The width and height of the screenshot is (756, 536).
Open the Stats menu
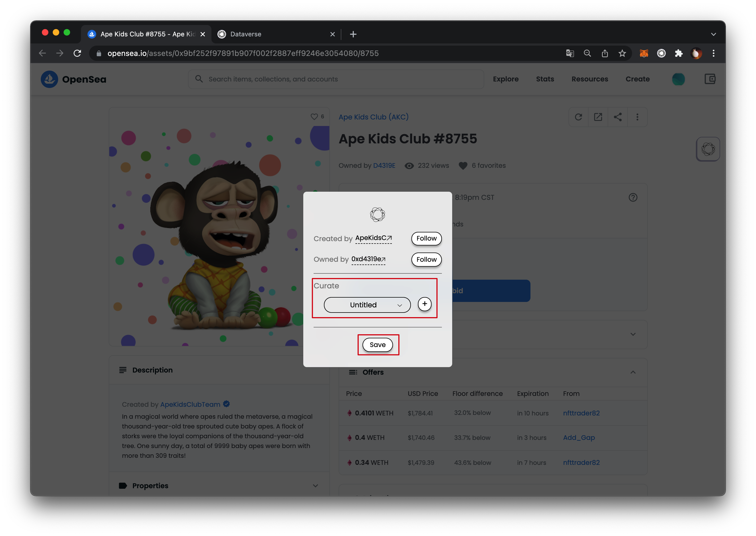pos(545,79)
